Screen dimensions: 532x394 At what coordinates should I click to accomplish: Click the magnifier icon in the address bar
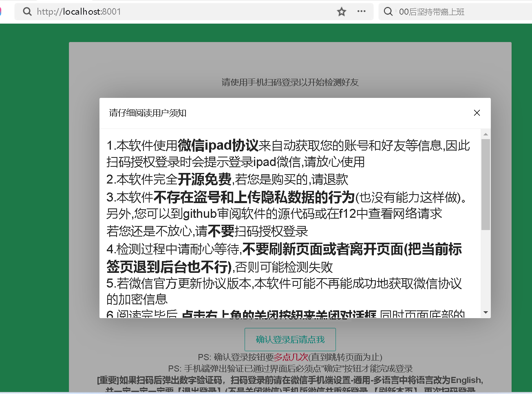[x=27, y=11]
